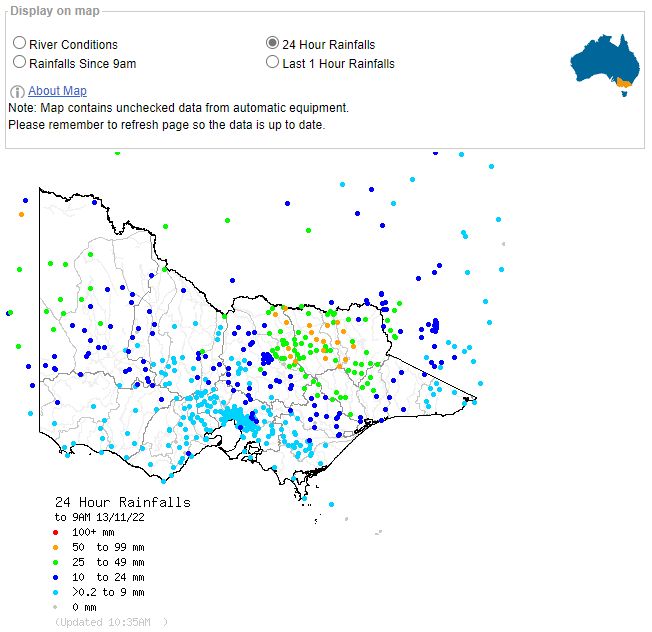Viewport: 652px width, 632px height.
Task: Click the '10 to 24 mm' legend label
Action: pos(108,577)
